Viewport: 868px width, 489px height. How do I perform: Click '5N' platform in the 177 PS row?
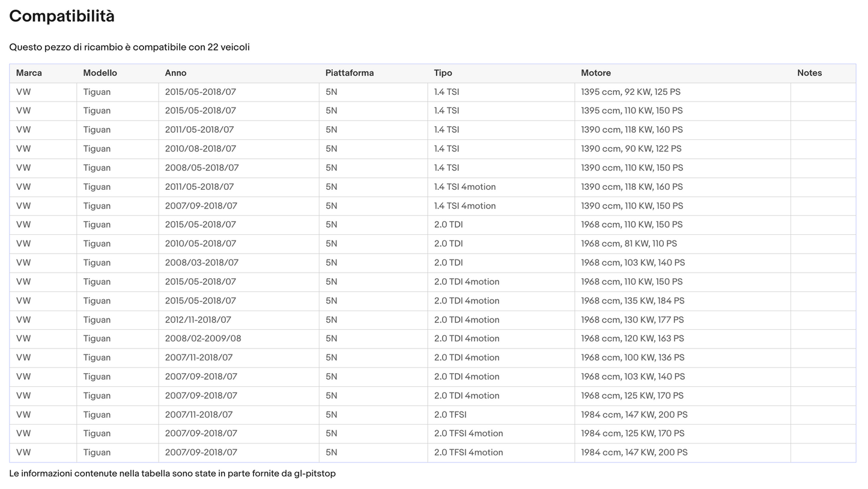pos(332,320)
